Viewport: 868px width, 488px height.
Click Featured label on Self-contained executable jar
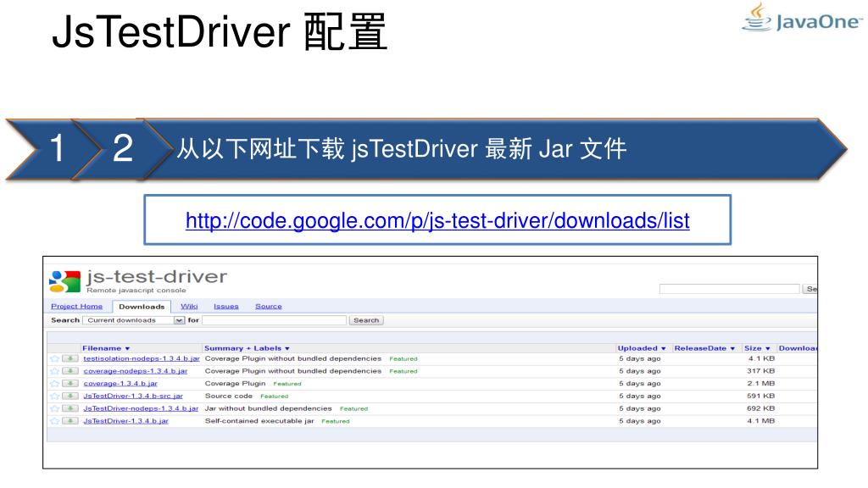tap(336, 421)
